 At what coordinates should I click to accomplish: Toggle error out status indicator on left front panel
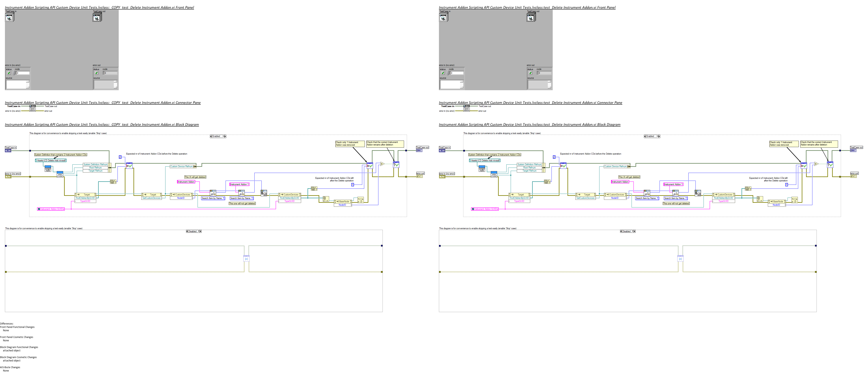point(96,73)
